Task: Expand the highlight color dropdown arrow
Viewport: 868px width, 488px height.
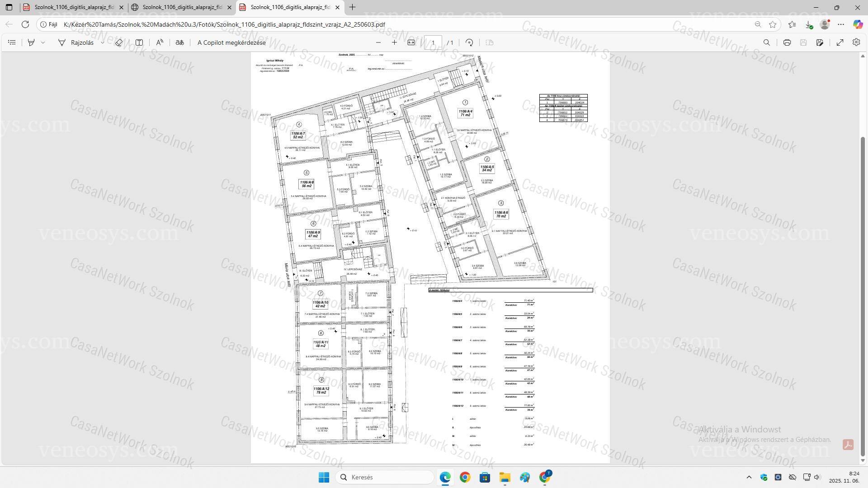Action: point(43,42)
